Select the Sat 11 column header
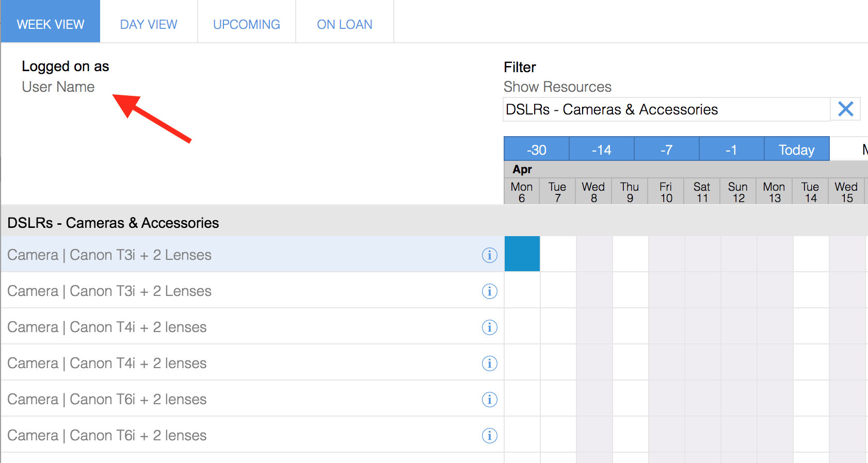 pyautogui.click(x=702, y=192)
